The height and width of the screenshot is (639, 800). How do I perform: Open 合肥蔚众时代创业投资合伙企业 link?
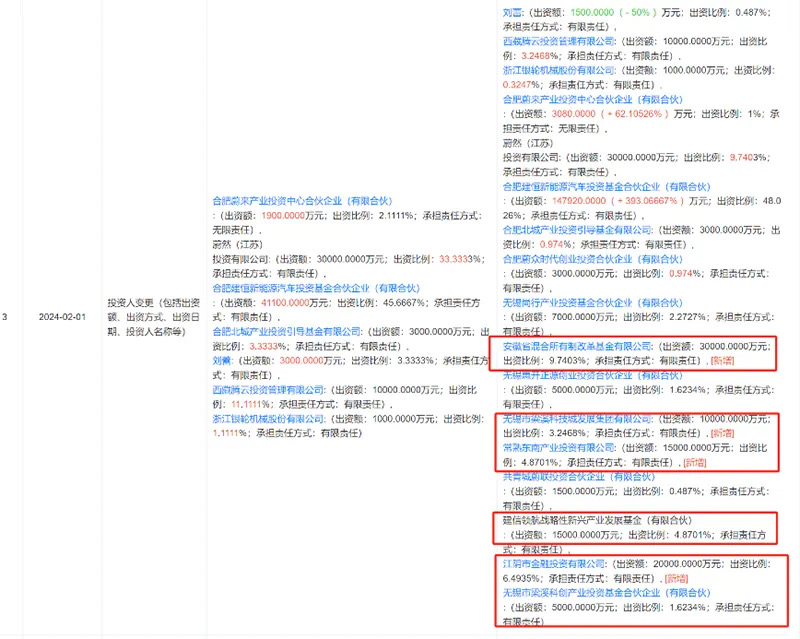click(x=592, y=259)
